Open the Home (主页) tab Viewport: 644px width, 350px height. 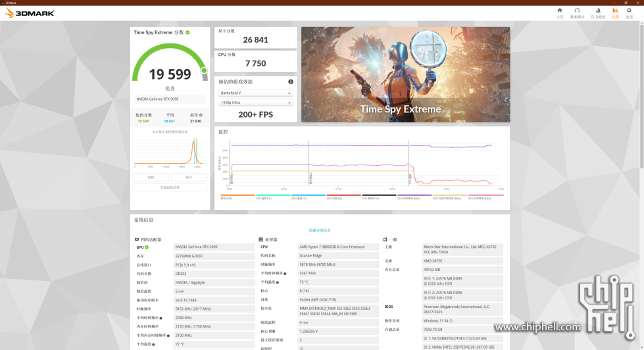click(559, 13)
